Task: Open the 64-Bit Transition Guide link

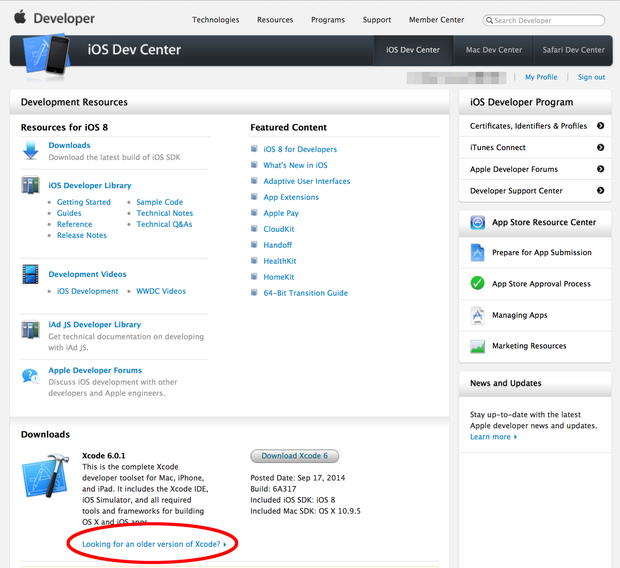Action: pos(306,293)
